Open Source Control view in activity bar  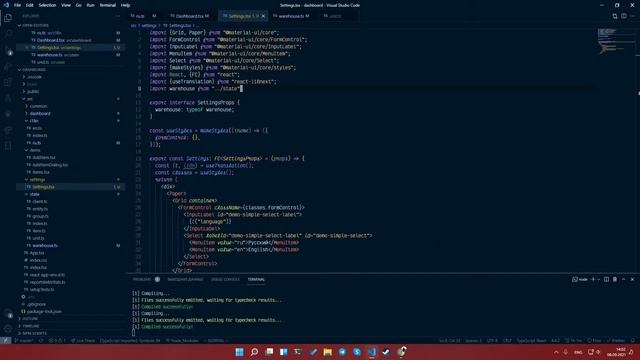[8, 51]
